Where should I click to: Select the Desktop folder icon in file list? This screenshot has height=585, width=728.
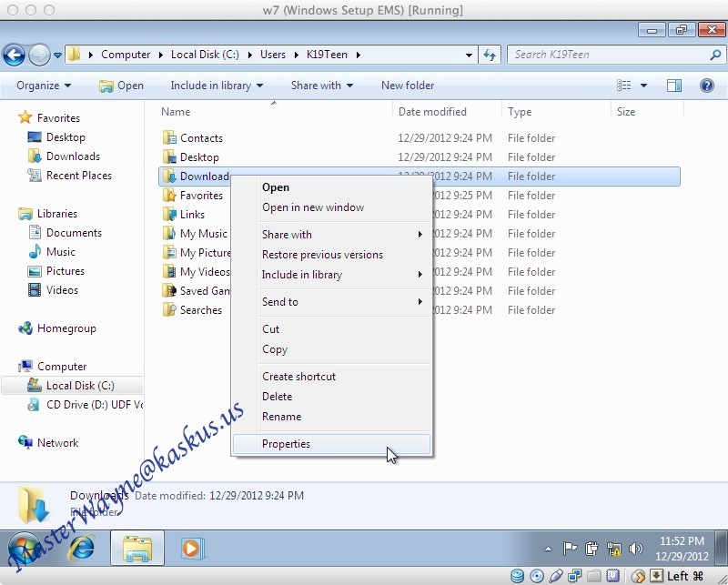[169, 156]
